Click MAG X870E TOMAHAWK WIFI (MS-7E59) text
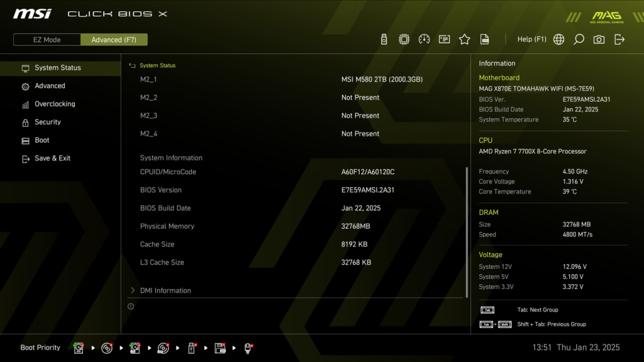The width and height of the screenshot is (644, 362). point(536,89)
